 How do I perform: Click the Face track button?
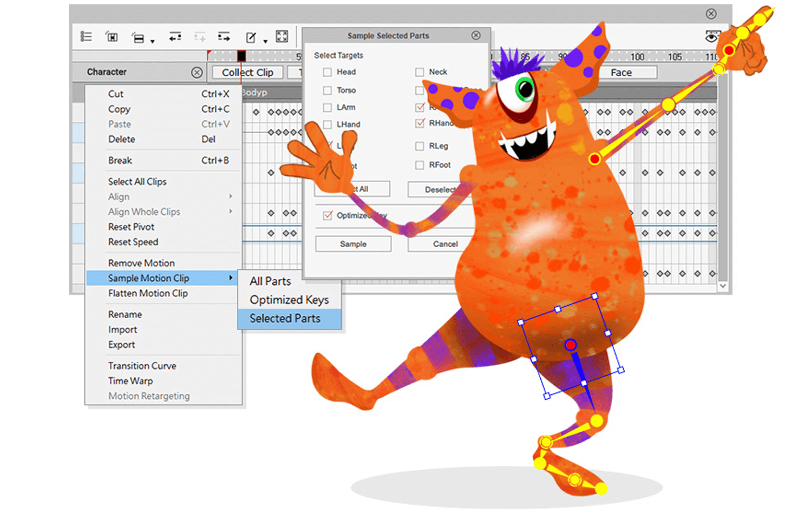click(621, 73)
